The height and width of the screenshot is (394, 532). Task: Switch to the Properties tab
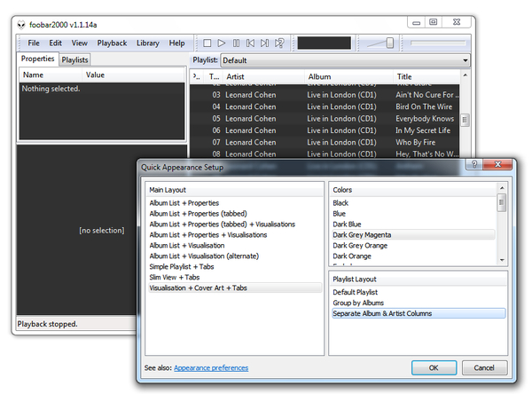point(37,59)
